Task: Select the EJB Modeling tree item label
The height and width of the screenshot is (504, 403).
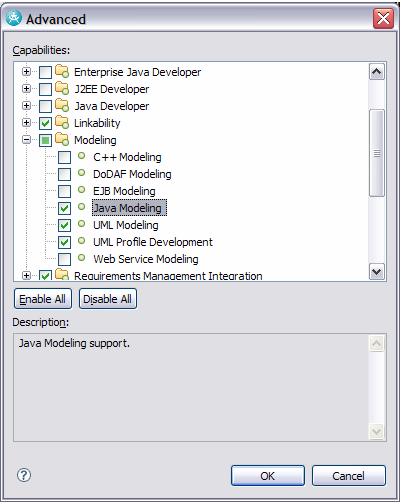Action: tap(124, 191)
